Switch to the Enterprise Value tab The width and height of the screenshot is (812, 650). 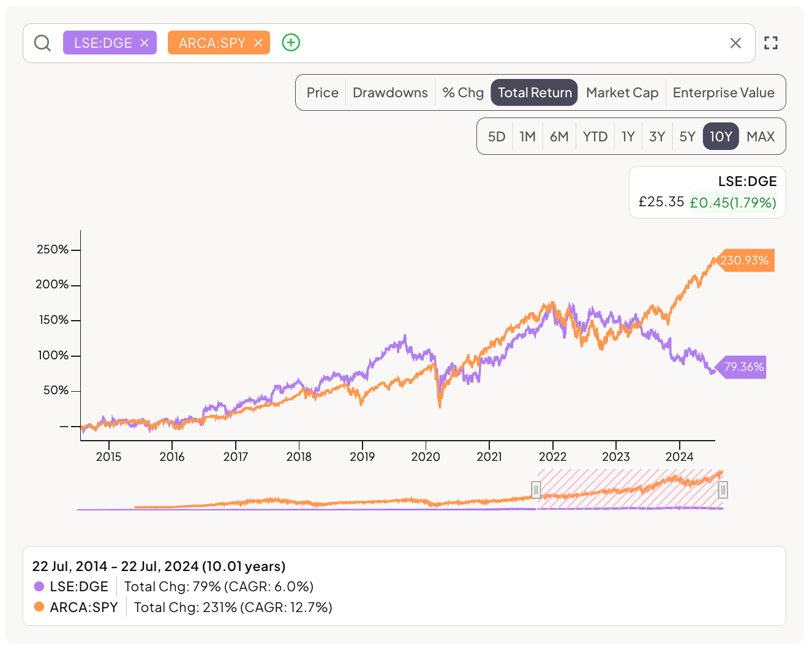click(723, 92)
